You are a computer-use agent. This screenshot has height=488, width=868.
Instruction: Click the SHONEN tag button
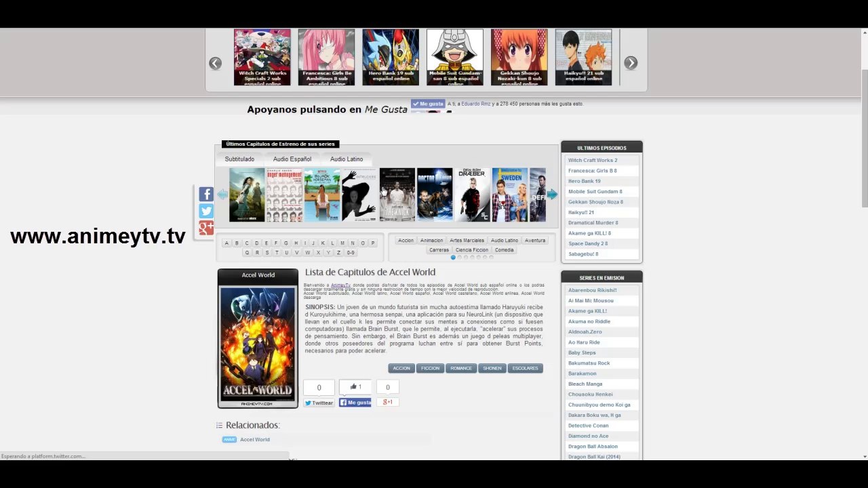tap(492, 368)
